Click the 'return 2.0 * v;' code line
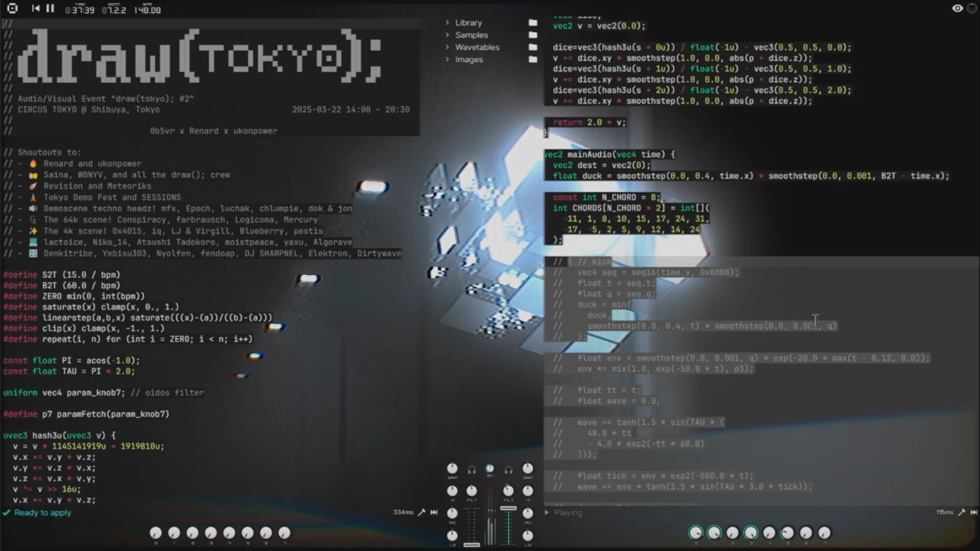The width and height of the screenshot is (980, 551). pyautogui.click(x=589, y=122)
